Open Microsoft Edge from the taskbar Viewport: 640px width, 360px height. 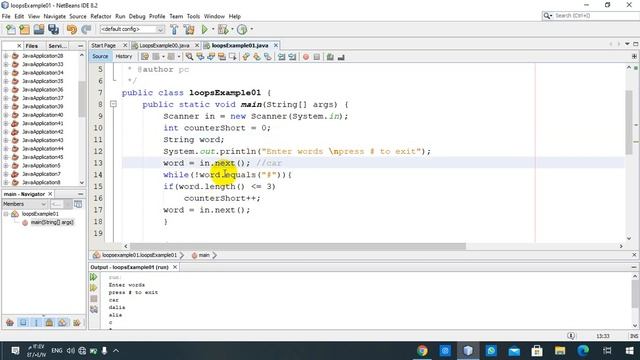(x=583, y=351)
